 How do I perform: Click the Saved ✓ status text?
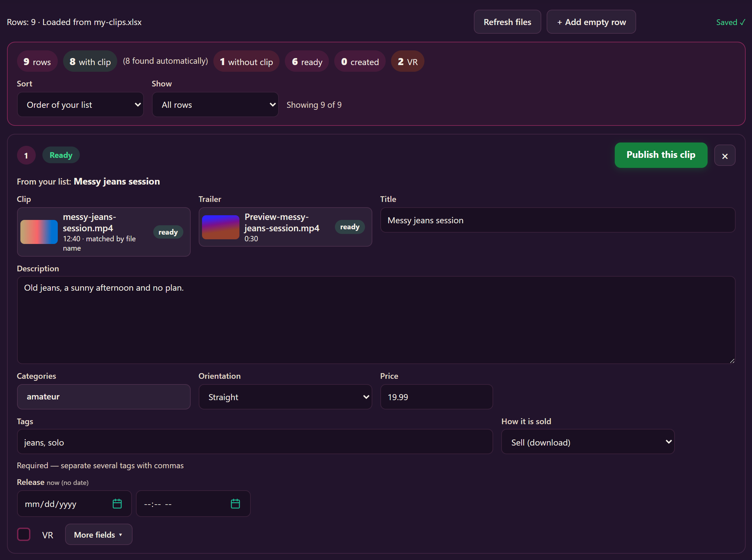point(731,22)
